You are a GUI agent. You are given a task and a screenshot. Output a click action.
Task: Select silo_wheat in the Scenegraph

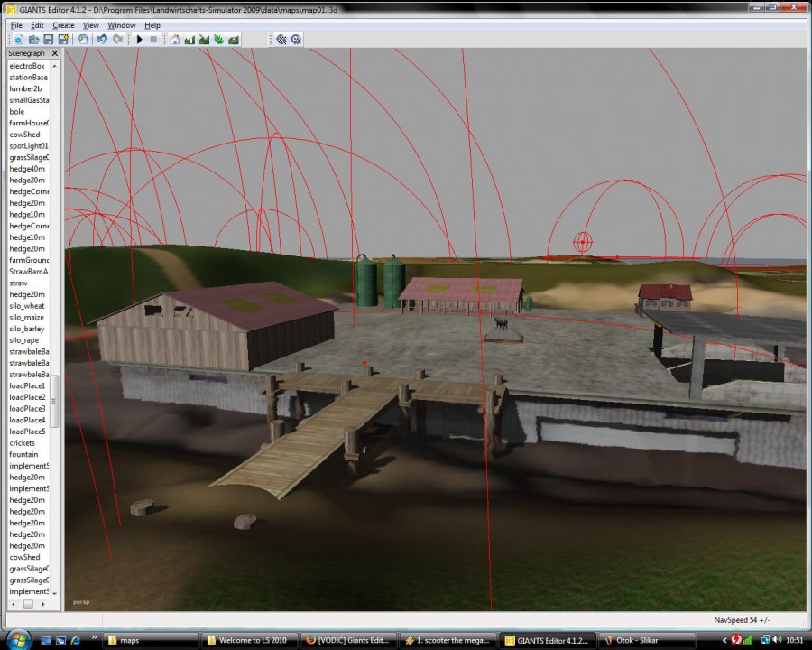point(26,306)
